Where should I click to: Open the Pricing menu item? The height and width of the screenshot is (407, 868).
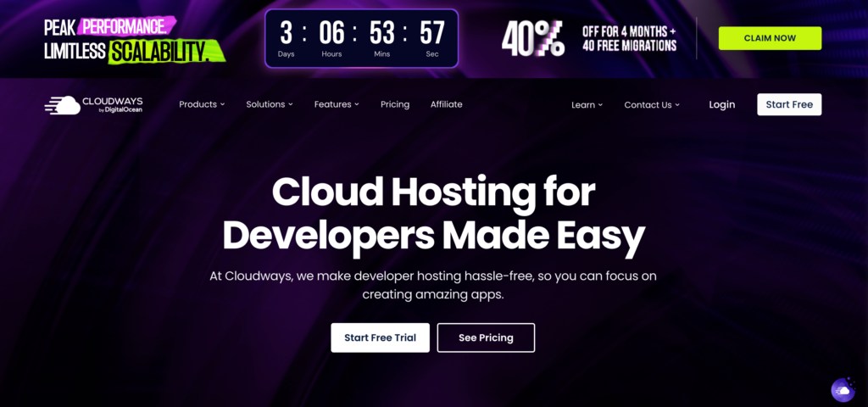pos(395,104)
